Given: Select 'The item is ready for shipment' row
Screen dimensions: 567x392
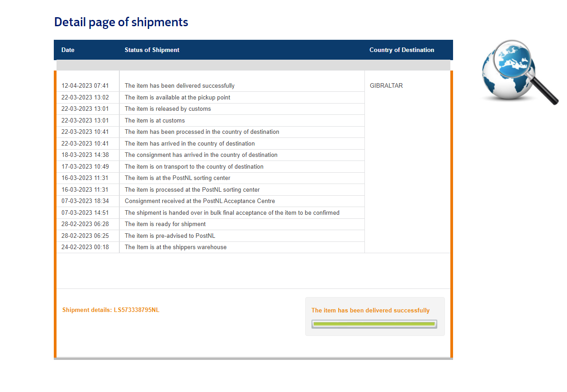Looking at the screenshot, I should (x=165, y=224).
